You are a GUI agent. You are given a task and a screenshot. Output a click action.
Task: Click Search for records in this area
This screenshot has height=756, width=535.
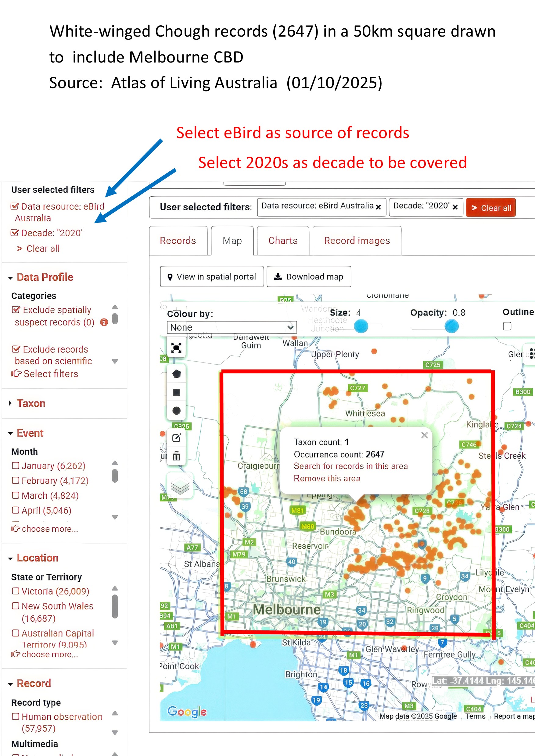(350, 466)
